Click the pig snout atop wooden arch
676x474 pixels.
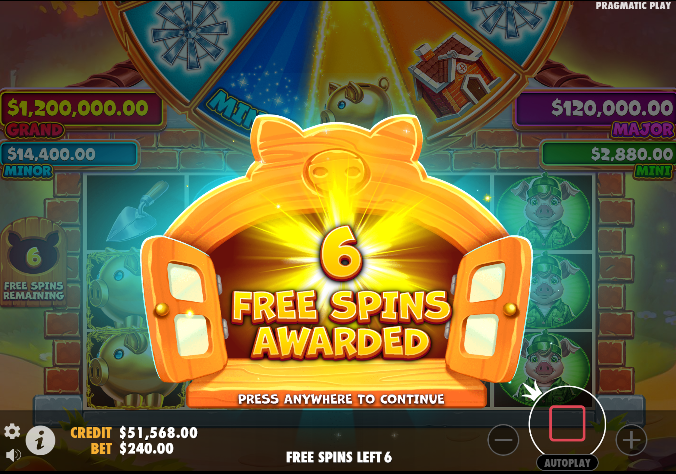click(x=337, y=172)
